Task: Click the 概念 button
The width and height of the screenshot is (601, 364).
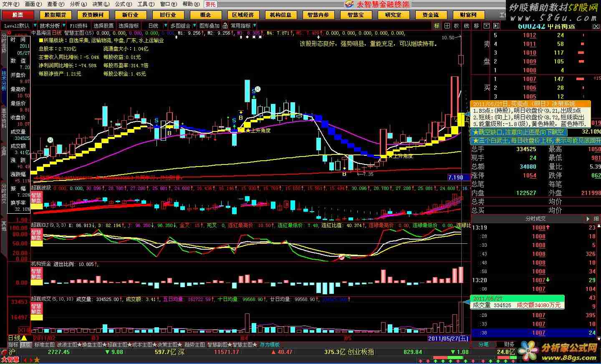Action: pyautogui.click(x=205, y=15)
